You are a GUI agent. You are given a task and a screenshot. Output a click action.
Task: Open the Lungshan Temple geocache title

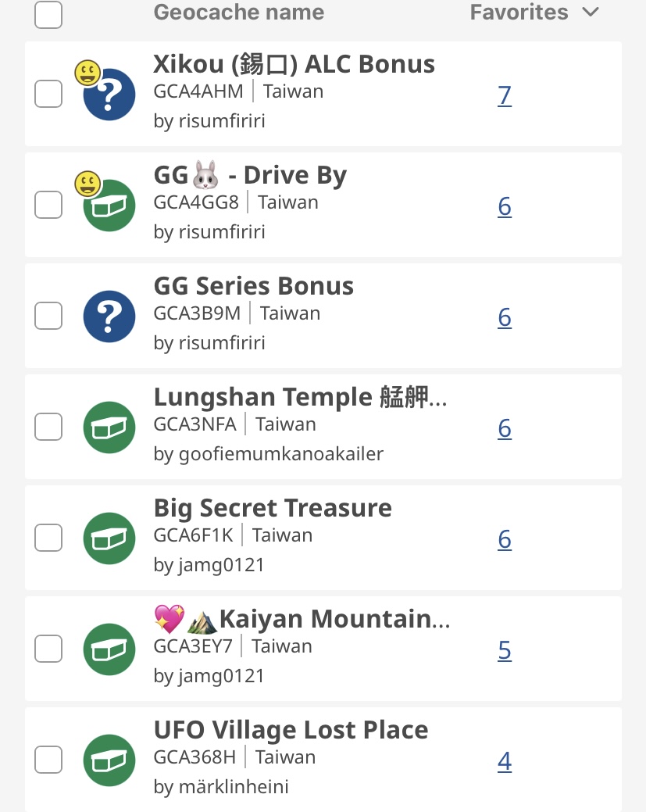pyautogui.click(x=300, y=397)
